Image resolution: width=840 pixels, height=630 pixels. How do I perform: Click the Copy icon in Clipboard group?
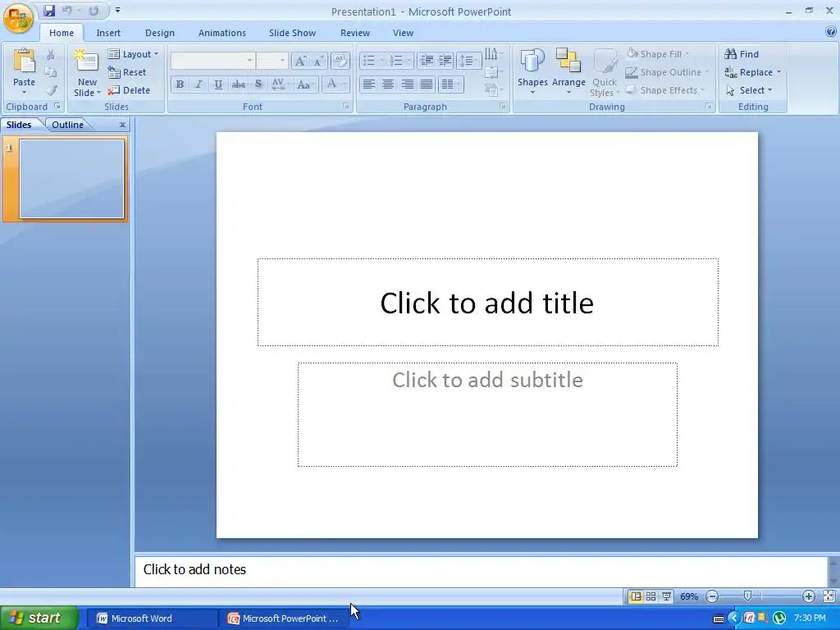point(51,72)
